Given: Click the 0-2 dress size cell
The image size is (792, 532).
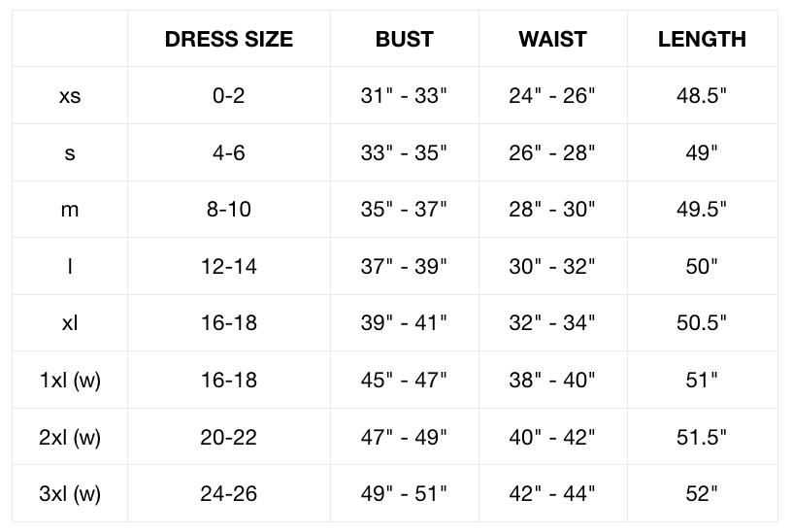Looking at the screenshot, I should [x=228, y=95].
